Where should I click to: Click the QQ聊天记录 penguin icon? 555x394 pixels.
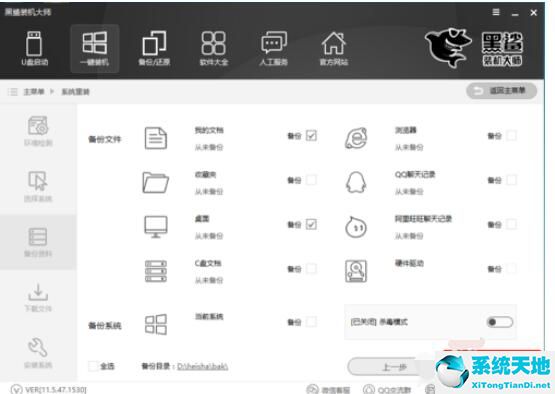356,182
